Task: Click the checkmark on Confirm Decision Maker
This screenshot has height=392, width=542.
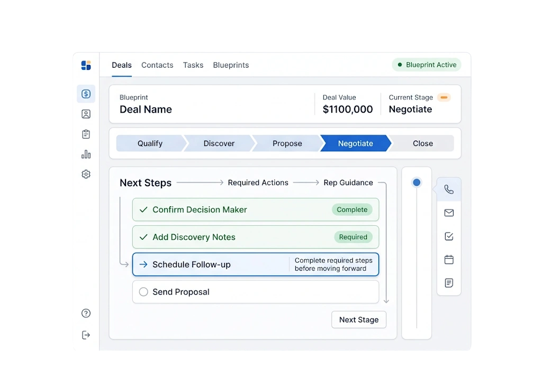Action: coord(143,209)
